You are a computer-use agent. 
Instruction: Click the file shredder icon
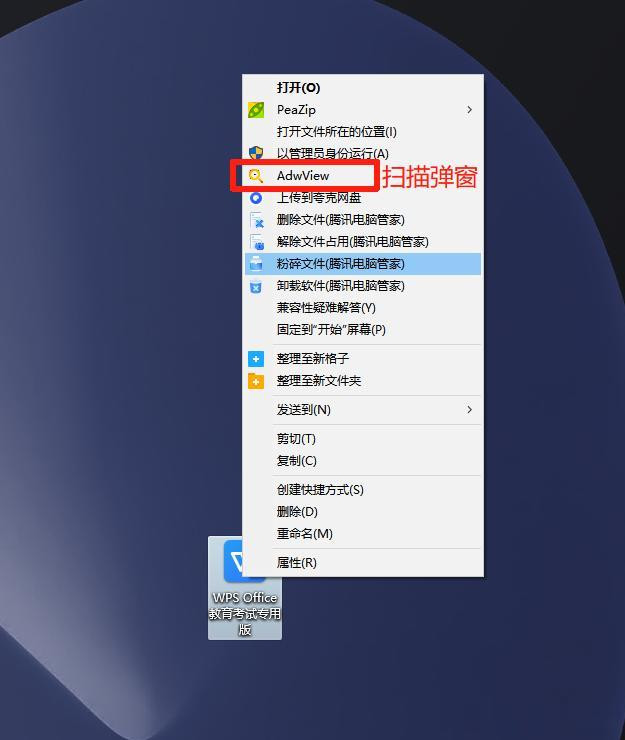[256, 264]
